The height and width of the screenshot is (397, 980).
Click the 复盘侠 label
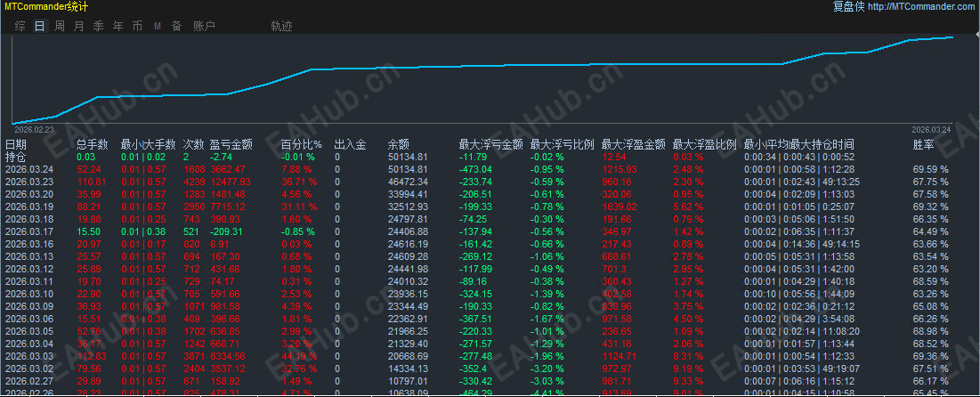(x=848, y=7)
